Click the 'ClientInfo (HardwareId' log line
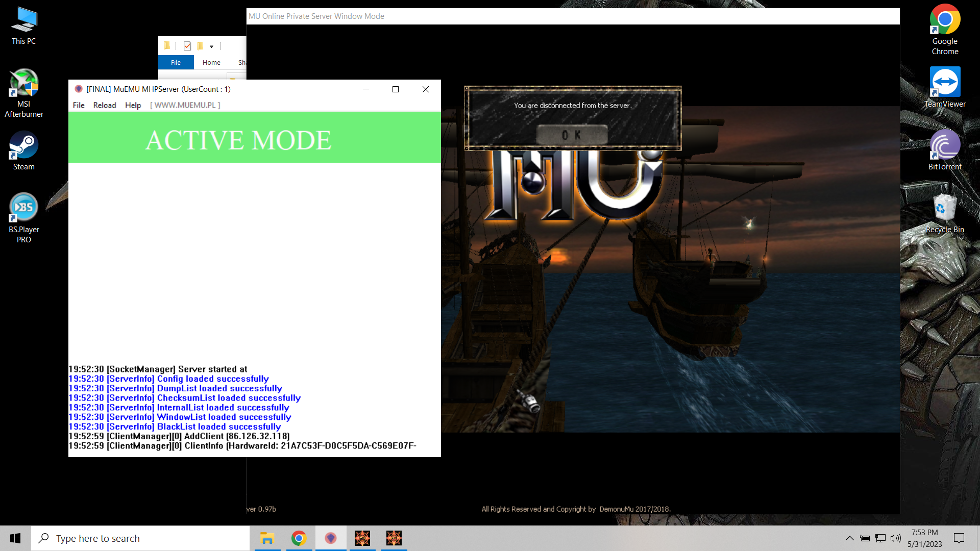The image size is (980, 551). point(242,446)
